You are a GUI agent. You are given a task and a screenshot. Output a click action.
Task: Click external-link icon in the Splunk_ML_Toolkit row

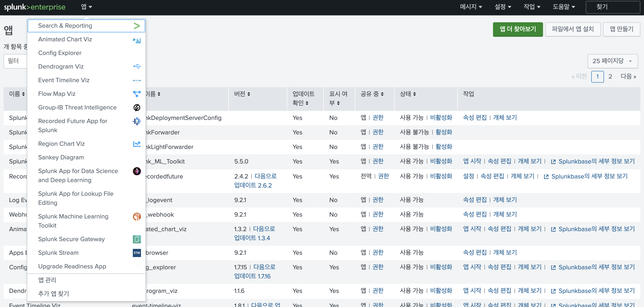[x=553, y=162]
